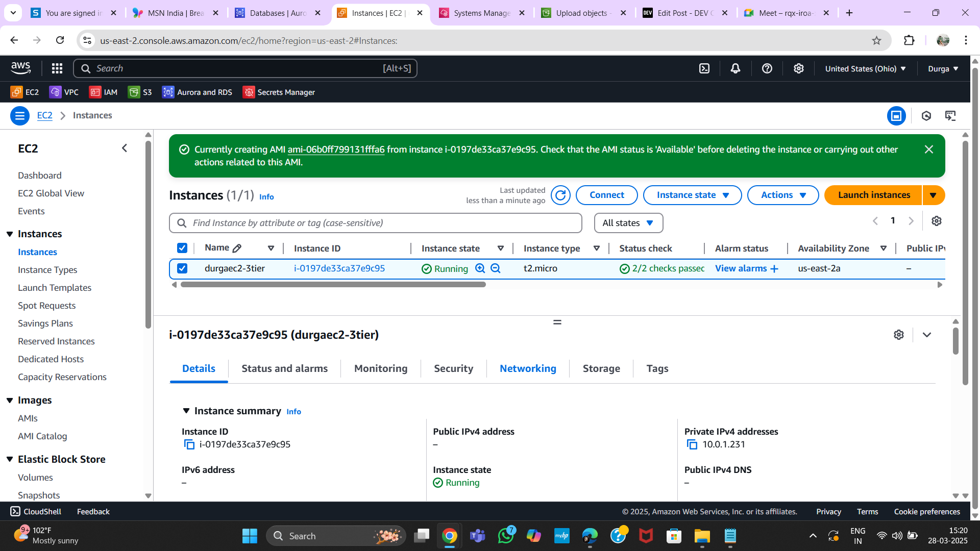Open the Instance state dropdown button

(x=692, y=195)
